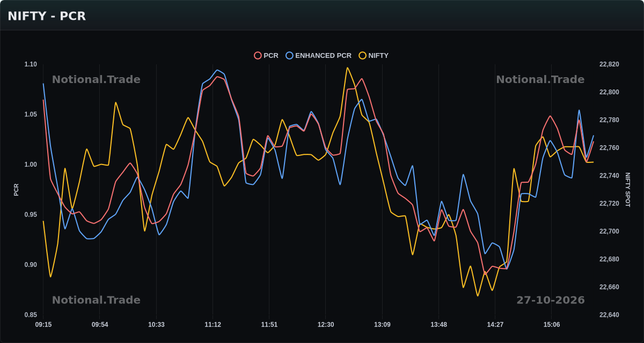This screenshot has height=343, width=644.
Task: Pick the 12:30 time axis label
Action: tap(326, 325)
